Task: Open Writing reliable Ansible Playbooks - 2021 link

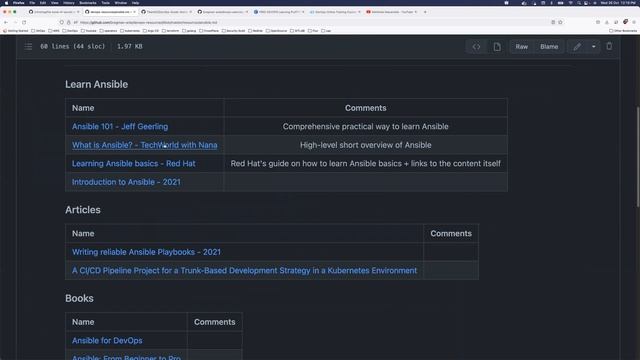Action: (146, 252)
